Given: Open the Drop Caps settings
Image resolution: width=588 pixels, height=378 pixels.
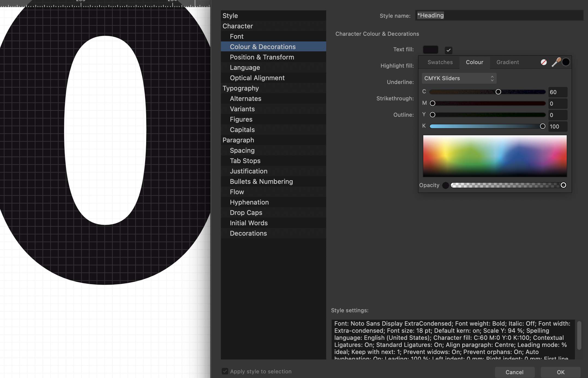Looking at the screenshot, I should point(246,213).
